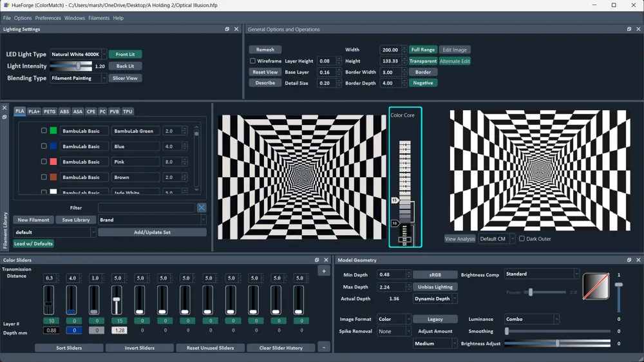
Task: Click the Load w/ Defaults button
Action: coord(33,243)
